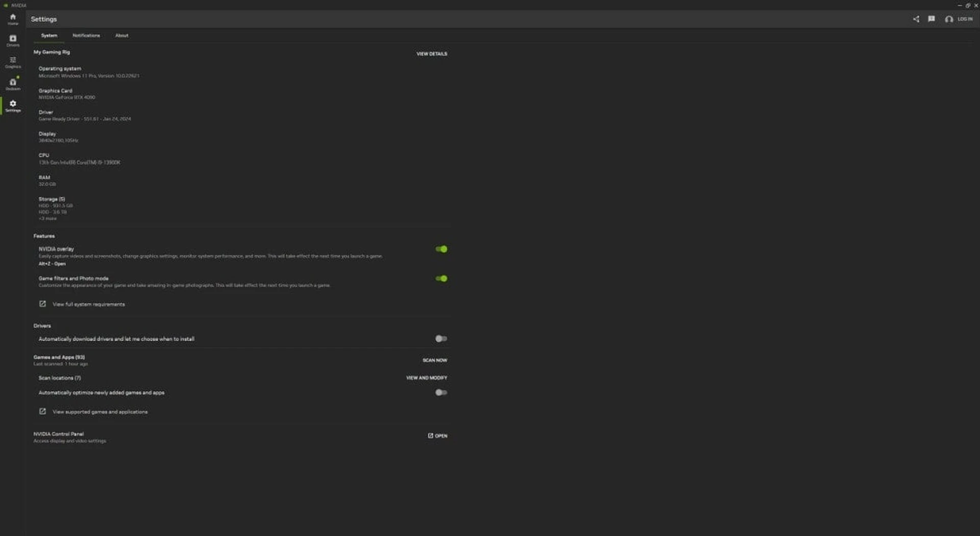Screen dimensions: 980x536
Task: Click the Games and Apps (93) heading
Action: 59,357
